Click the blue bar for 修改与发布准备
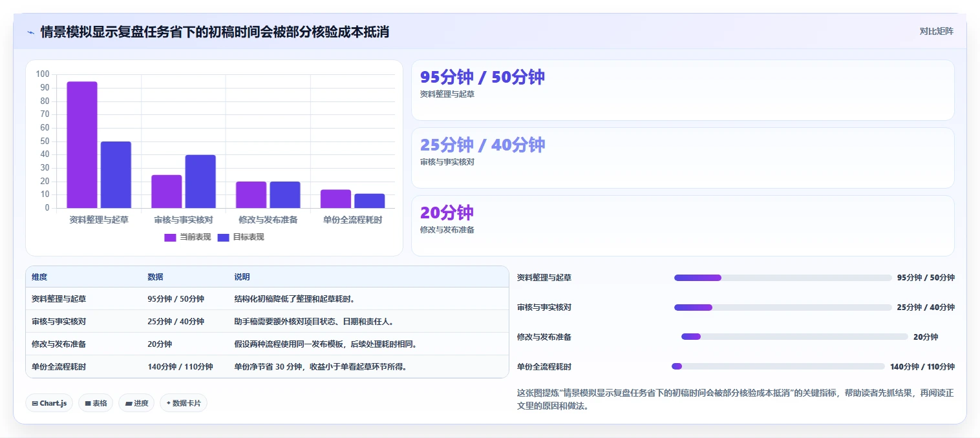The width and height of the screenshot is (980, 438). (285, 194)
